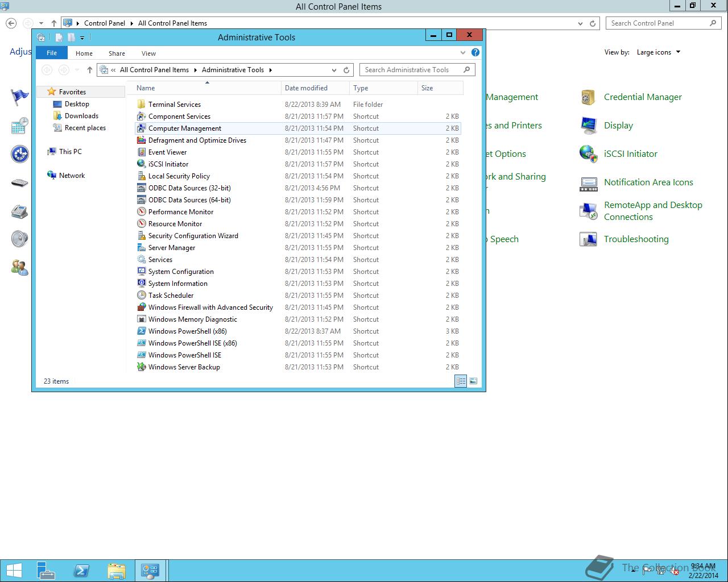Viewport: 728px width, 582px height.
Task: Select This PC in the navigation pane
Action: 70,152
